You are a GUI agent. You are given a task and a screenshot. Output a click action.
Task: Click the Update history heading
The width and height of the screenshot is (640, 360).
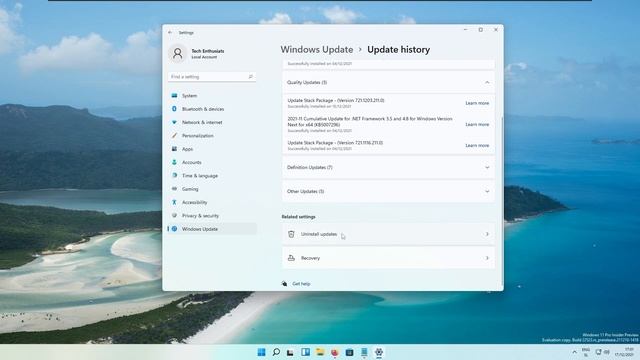398,49
